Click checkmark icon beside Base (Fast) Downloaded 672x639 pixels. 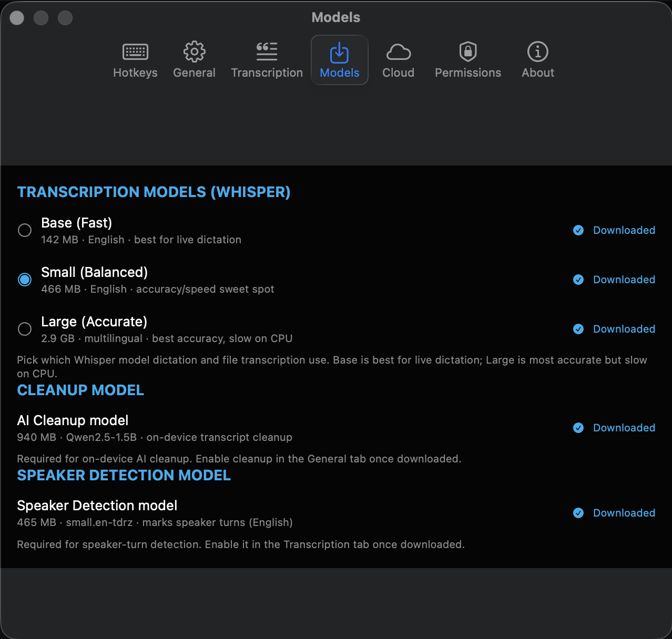578,230
